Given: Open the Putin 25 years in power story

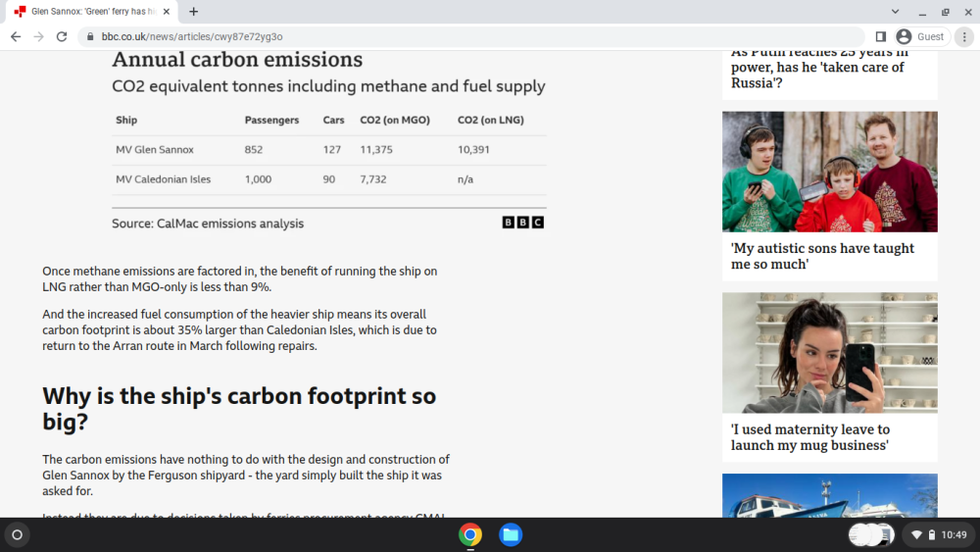Looking at the screenshot, I should pos(819,68).
